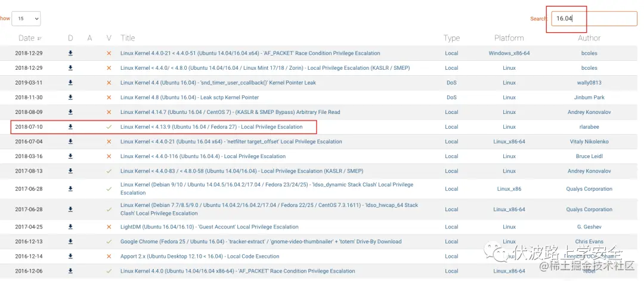
Task: Download the LightDM Guest Account exploit
Action: click(x=70, y=227)
